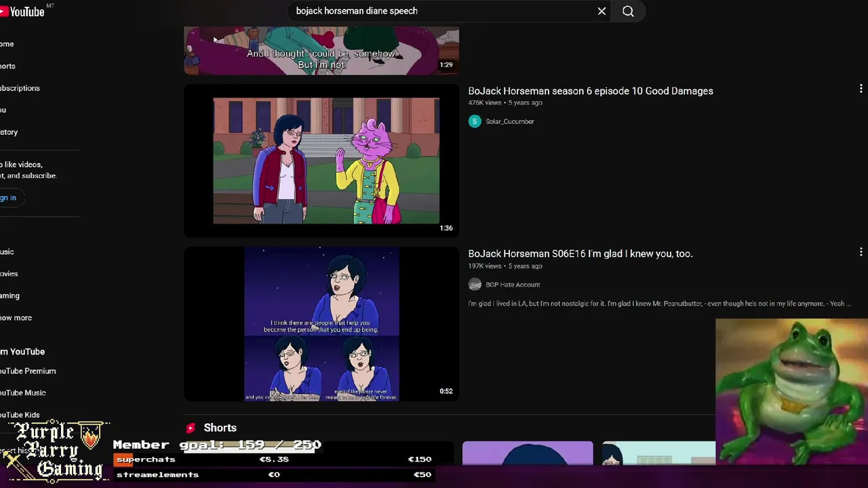Expand 'Show more' in the sidebar
The image size is (868, 488).
[16, 318]
